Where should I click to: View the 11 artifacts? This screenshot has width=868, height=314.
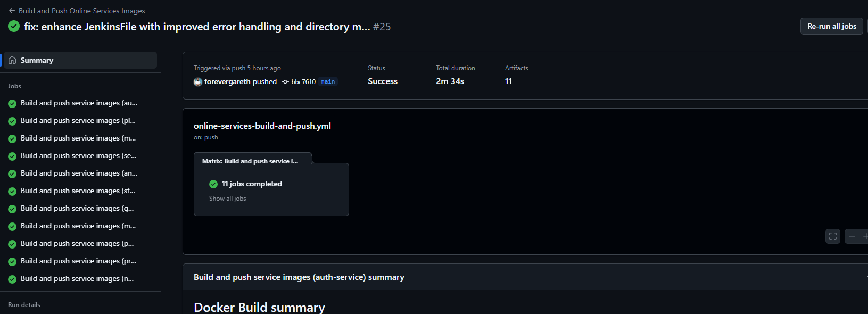508,81
